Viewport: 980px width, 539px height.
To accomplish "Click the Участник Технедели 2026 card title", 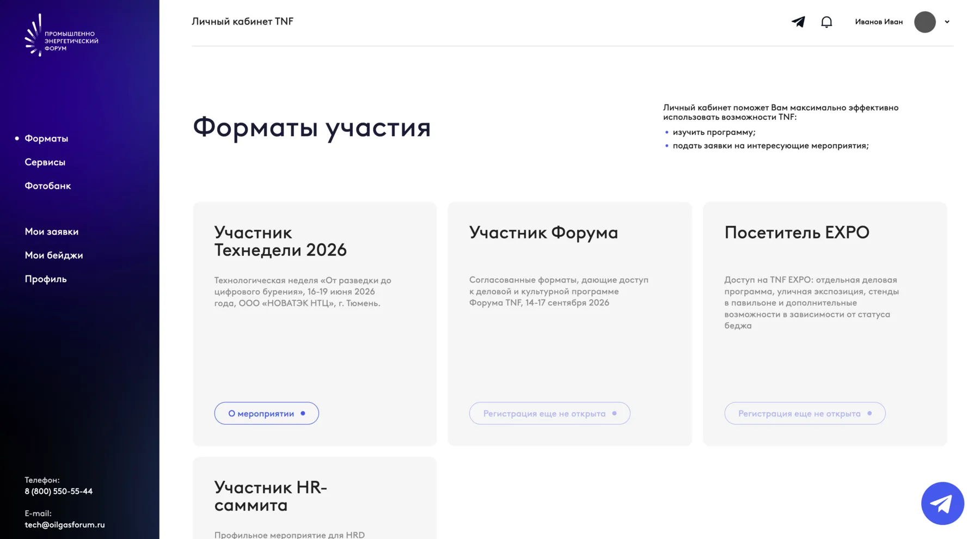I will click(280, 241).
